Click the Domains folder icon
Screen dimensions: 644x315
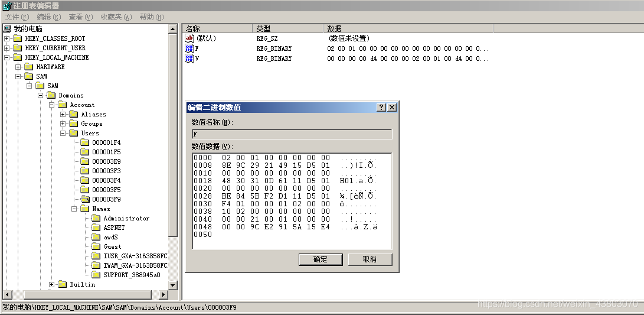tap(51, 95)
